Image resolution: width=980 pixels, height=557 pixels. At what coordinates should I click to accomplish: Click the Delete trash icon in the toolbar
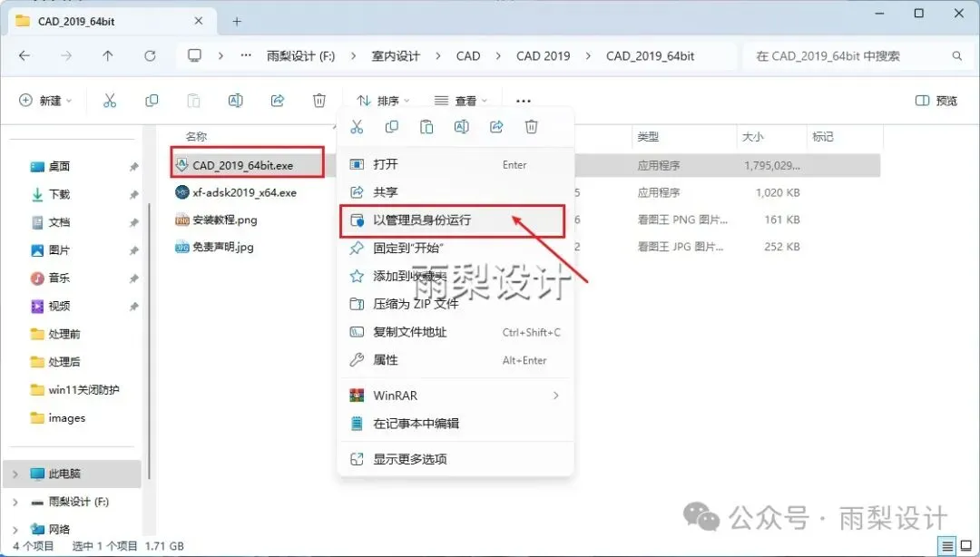319,100
